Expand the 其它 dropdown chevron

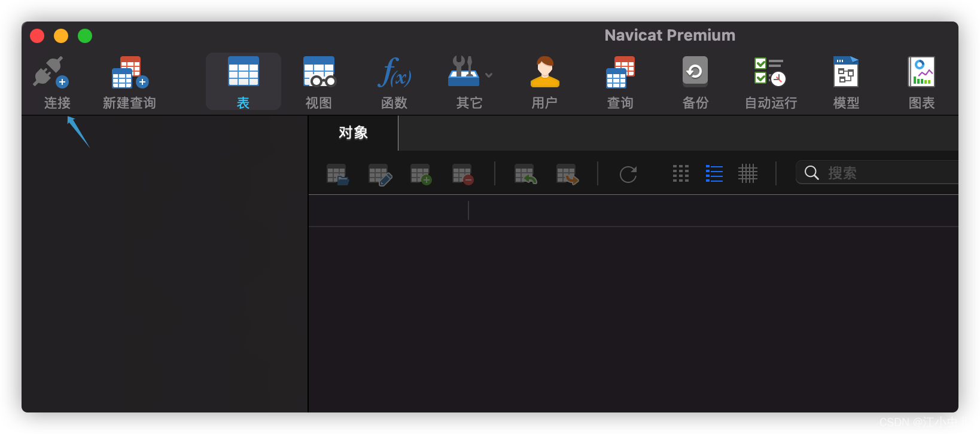tap(489, 75)
